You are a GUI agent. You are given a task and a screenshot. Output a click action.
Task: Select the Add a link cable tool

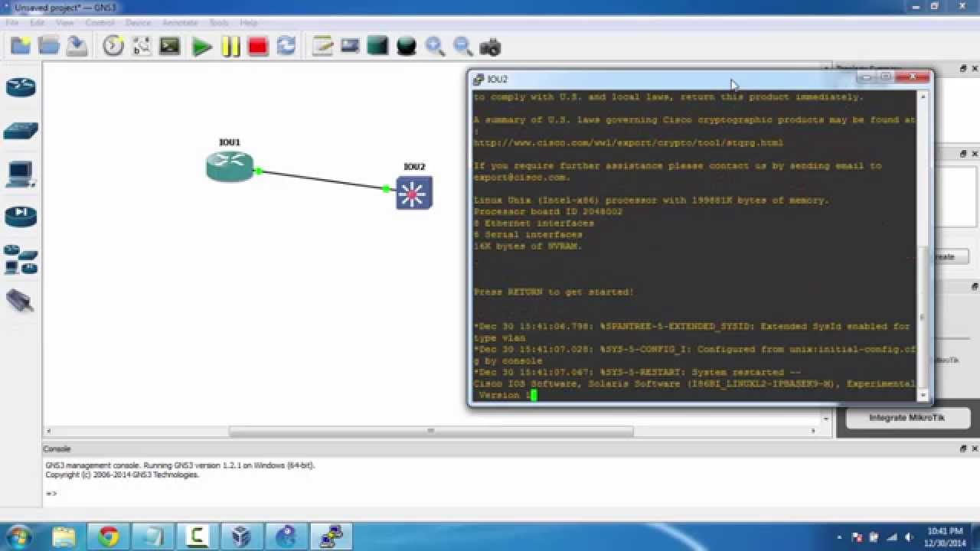click(x=21, y=301)
